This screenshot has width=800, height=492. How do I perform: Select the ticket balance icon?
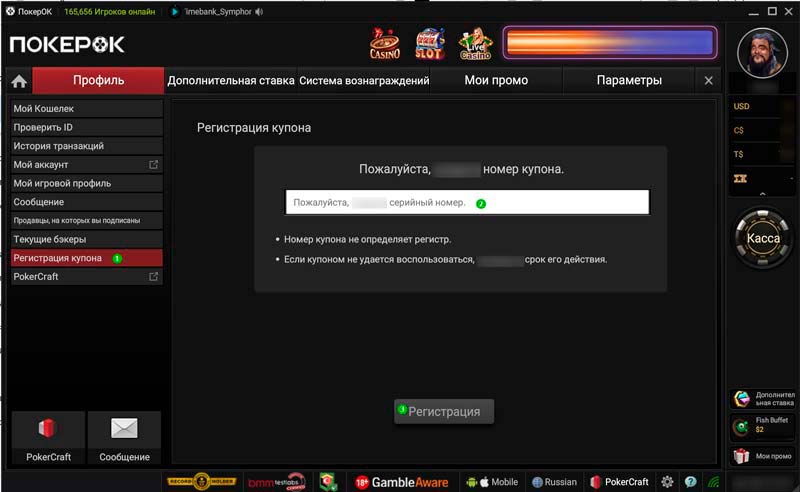click(x=740, y=178)
